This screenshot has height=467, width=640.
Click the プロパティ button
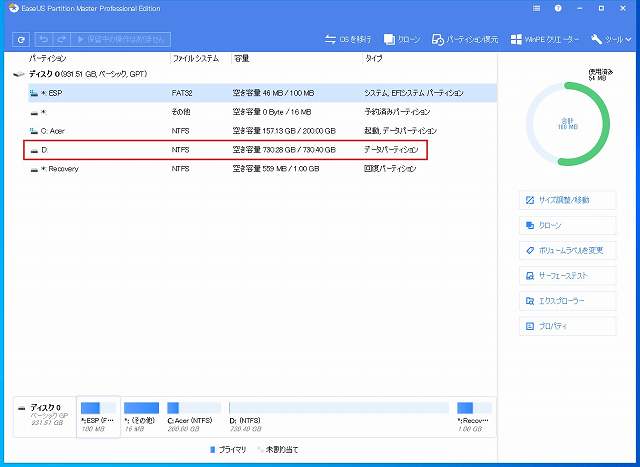(x=567, y=326)
